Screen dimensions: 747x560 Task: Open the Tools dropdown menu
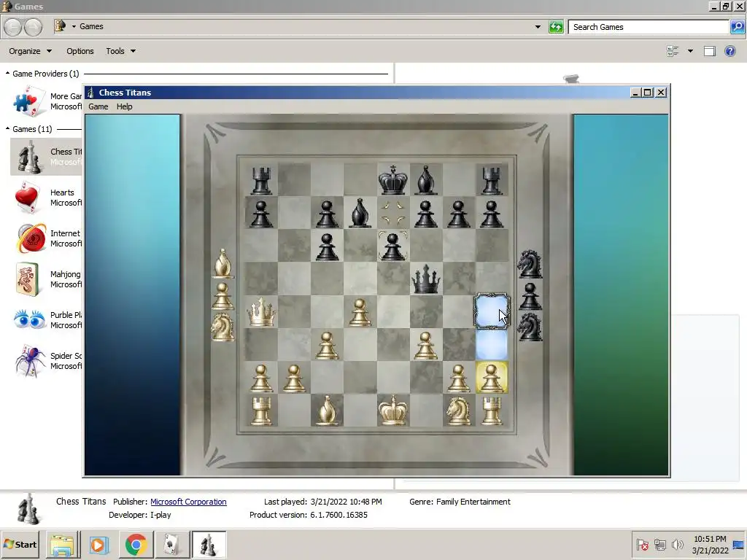click(120, 51)
